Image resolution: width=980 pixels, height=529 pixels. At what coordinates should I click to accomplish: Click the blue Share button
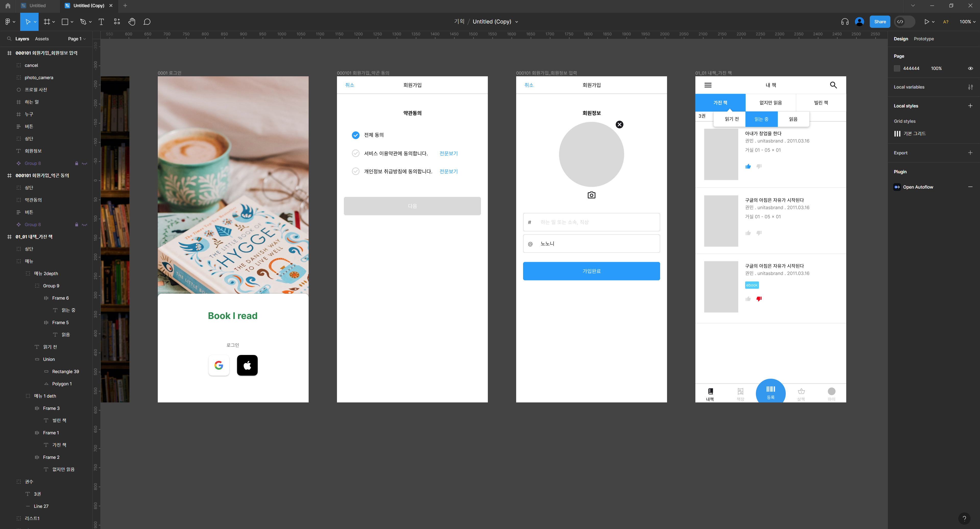coord(880,22)
